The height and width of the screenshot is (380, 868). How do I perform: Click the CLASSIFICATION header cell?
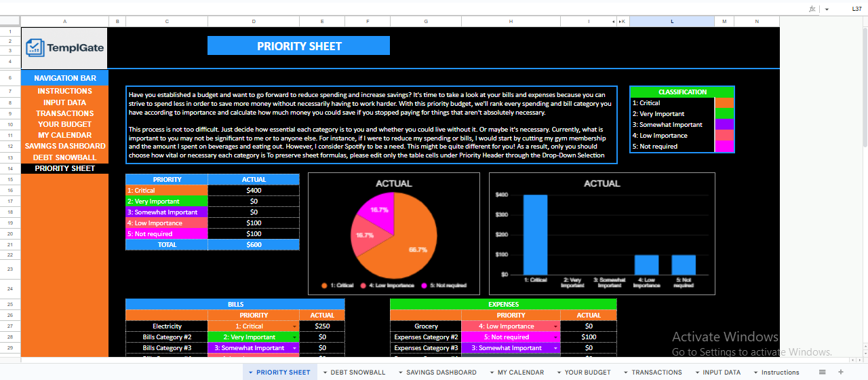682,92
